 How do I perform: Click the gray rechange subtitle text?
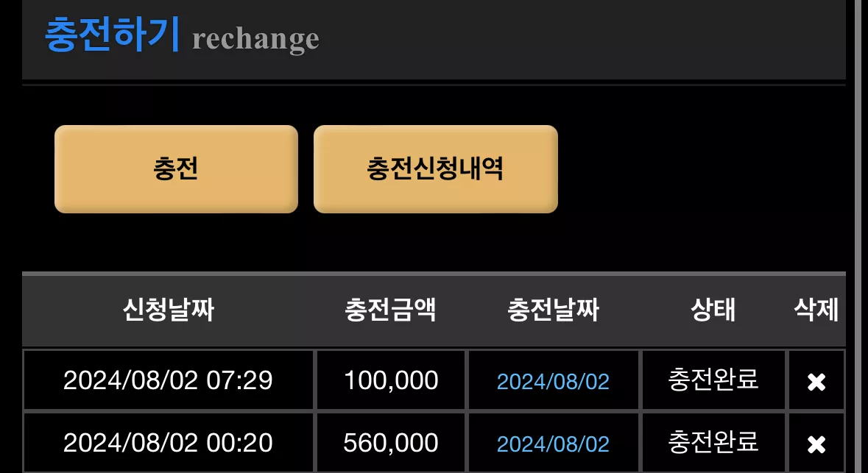click(255, 39)
